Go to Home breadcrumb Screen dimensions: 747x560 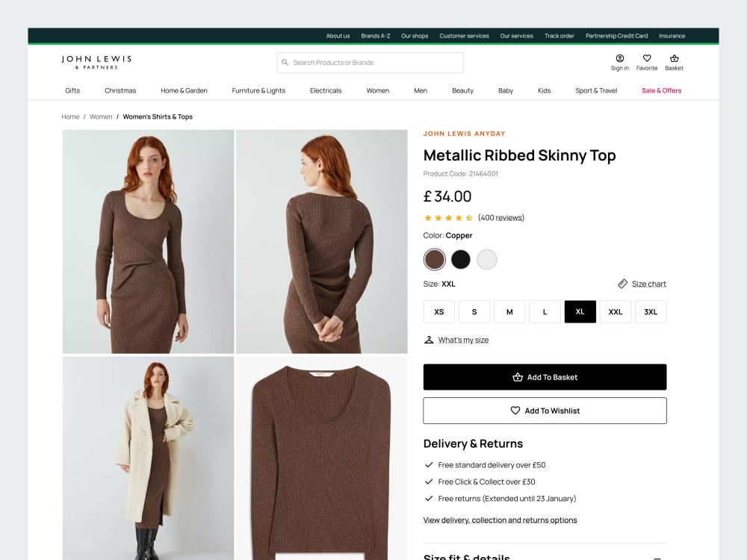[70, 116]
